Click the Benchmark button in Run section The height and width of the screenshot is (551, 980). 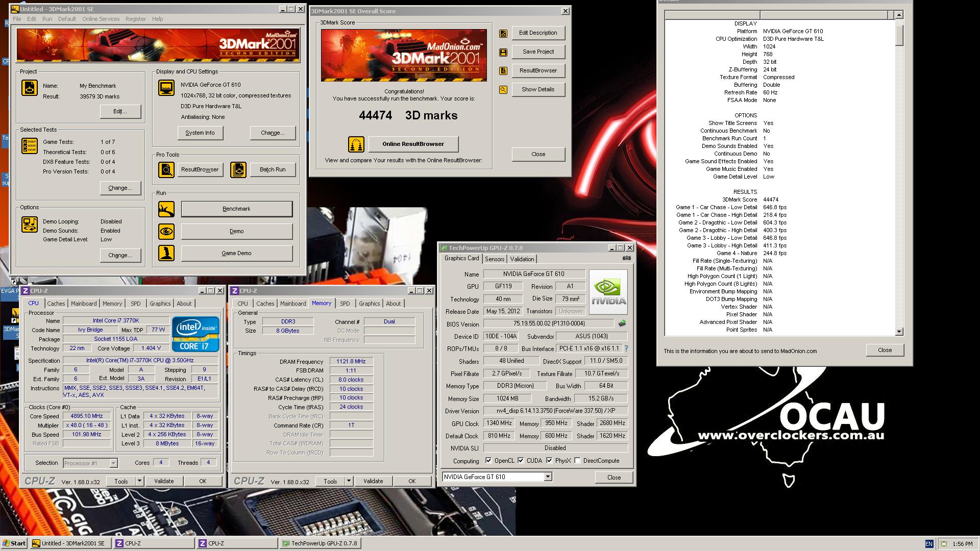click(237, 209)
